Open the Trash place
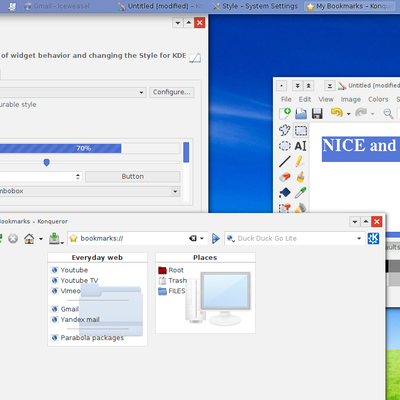Image resolution: width=400 pixels, height=400 pixels. (x=173, y=280)
